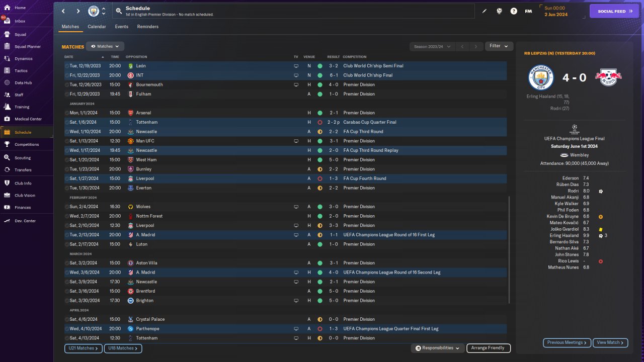Viewport: 644px width, 362px height.
Task: Open the Finances screen
Action: tap(23, 208)
